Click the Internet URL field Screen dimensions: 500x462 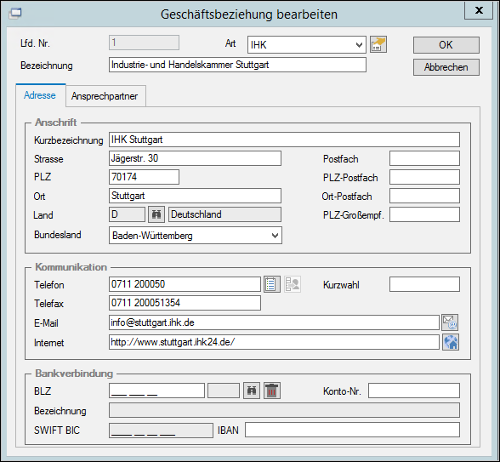coord(274,342)
